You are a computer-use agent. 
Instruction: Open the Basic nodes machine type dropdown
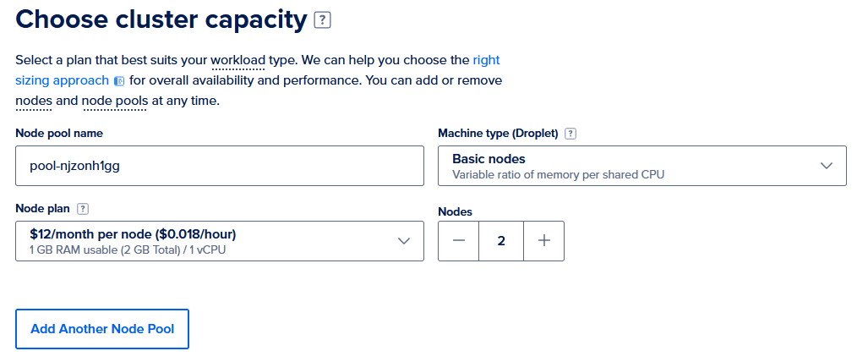642,166
